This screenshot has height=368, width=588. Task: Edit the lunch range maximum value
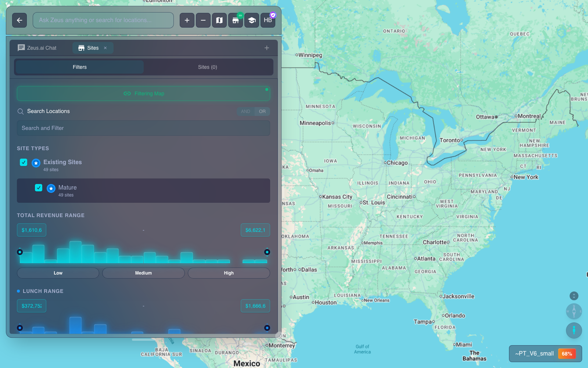255,306
